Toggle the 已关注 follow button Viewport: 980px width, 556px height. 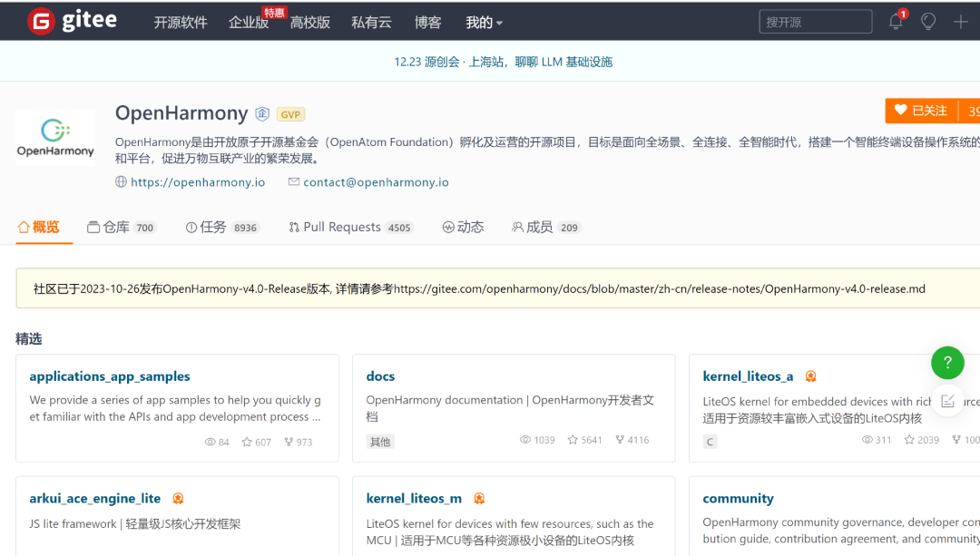click(921, 111)
